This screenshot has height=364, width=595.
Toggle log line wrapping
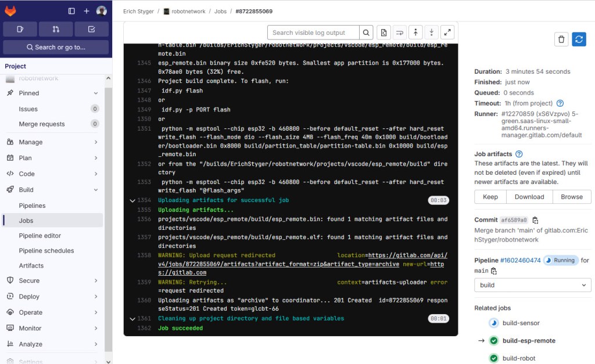[399, 33]
